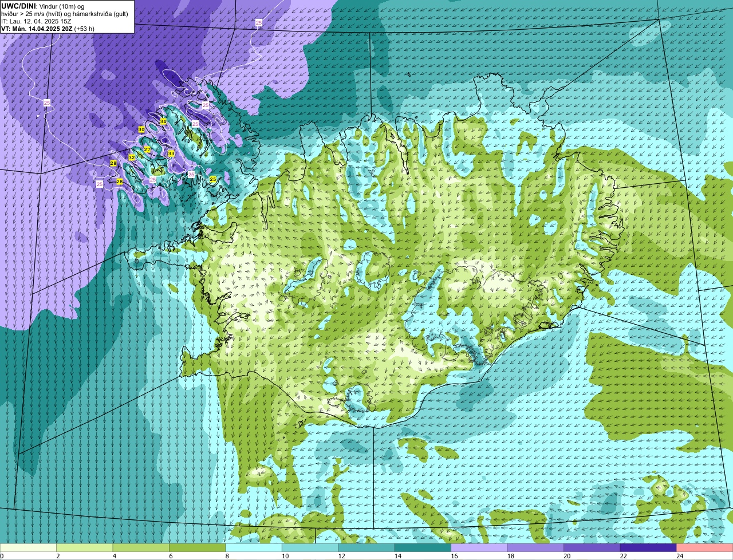Click the legend tick label 6
733x560 pixels.
(171, 556)
